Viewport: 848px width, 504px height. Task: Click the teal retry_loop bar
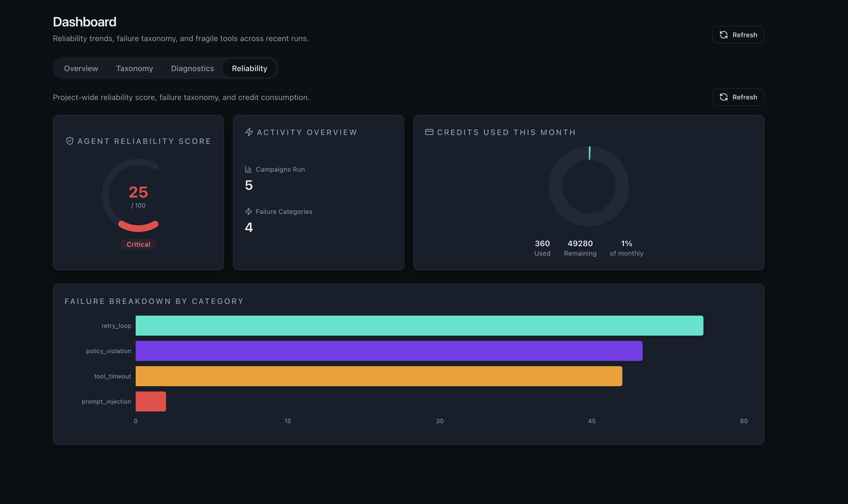pos(419,325)
